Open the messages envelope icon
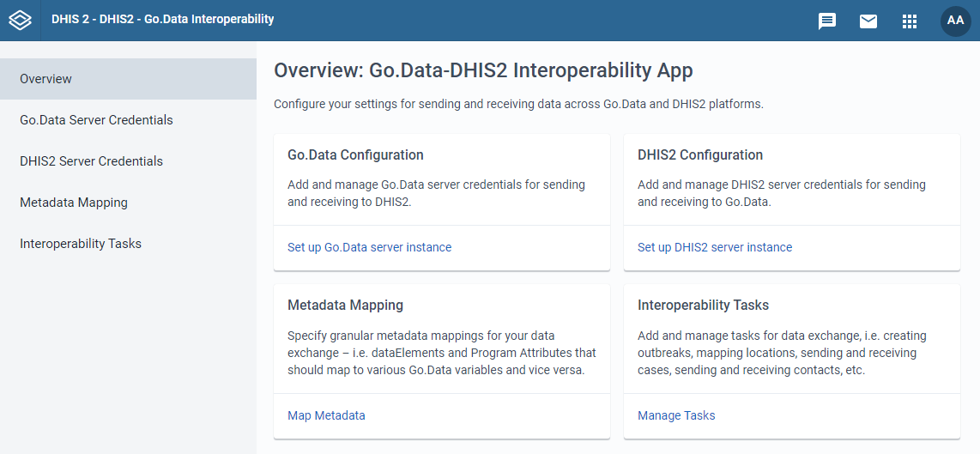 point(868,21)
